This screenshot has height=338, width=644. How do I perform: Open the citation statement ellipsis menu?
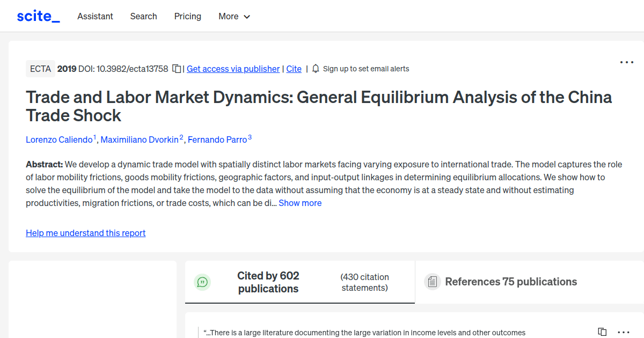click(x=623, y=332)
